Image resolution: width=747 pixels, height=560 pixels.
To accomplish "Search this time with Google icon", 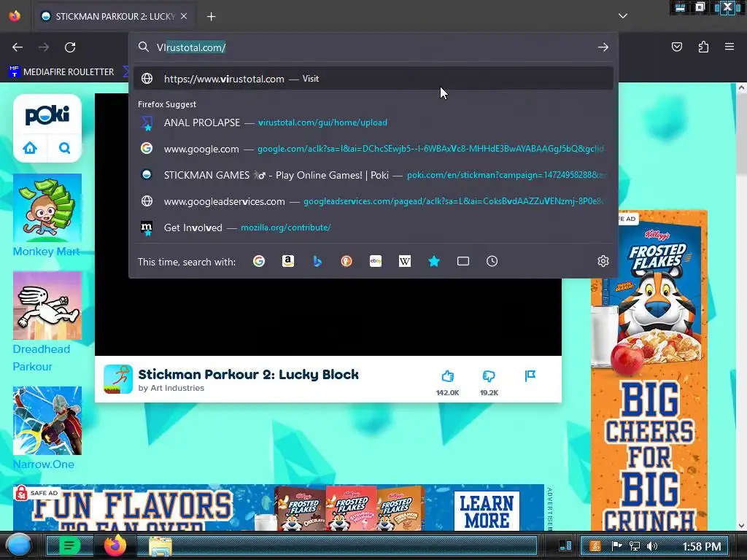I will pyautogui.click(x=259, y=261).
